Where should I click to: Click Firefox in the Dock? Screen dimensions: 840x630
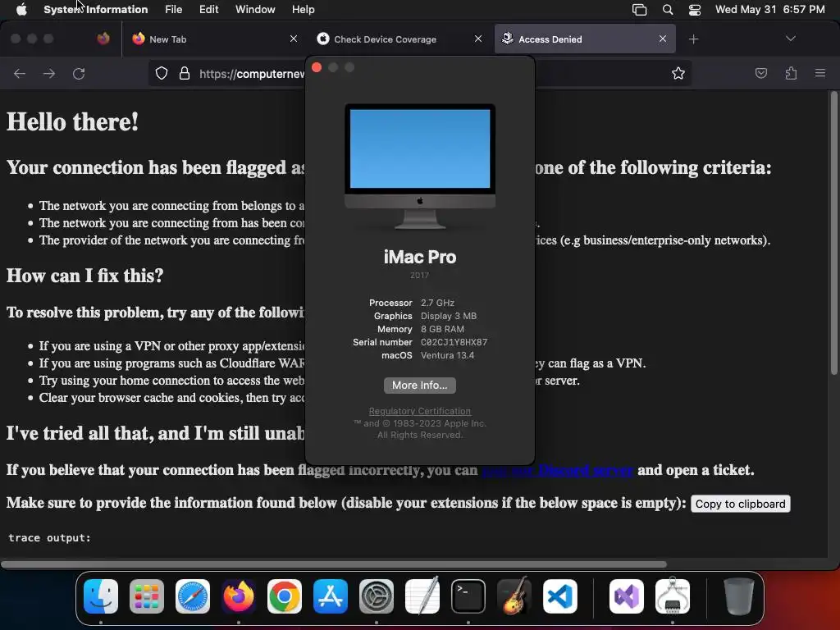(239, 596)
